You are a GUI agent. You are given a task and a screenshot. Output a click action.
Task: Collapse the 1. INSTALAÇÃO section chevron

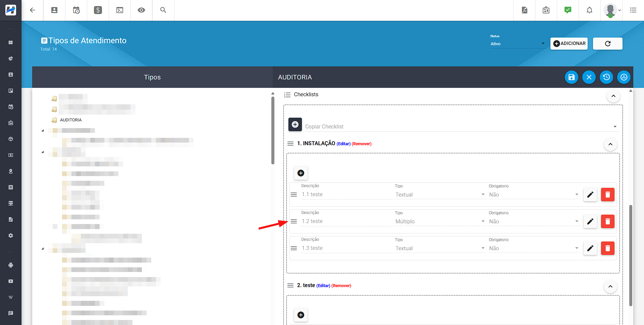click(x=610, y=144)
